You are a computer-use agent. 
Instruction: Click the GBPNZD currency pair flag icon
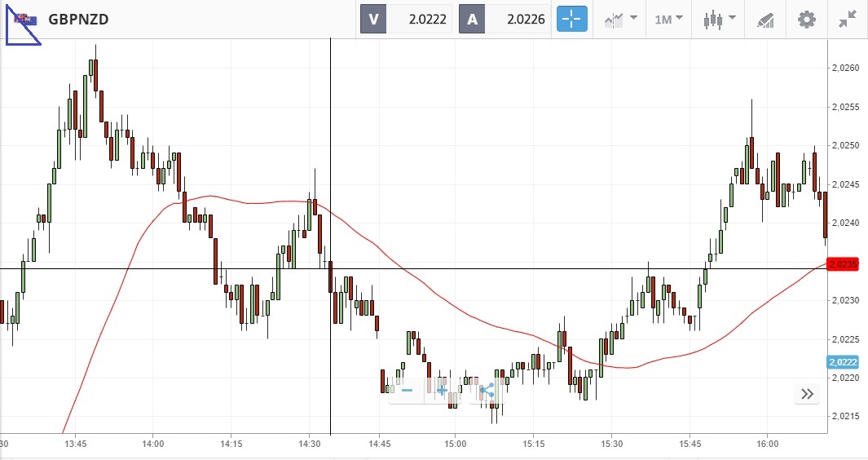click(x=24, y=19)
